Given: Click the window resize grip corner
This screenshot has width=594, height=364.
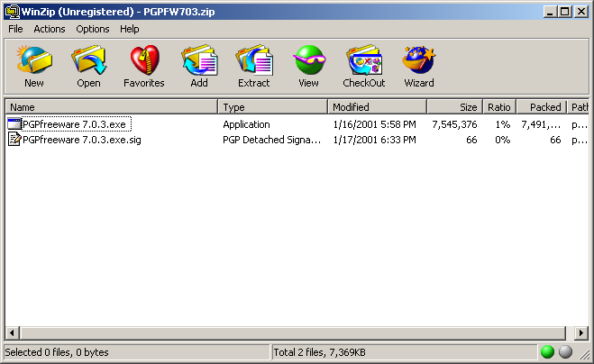Looking at the screenshot, I should [585, 354].
